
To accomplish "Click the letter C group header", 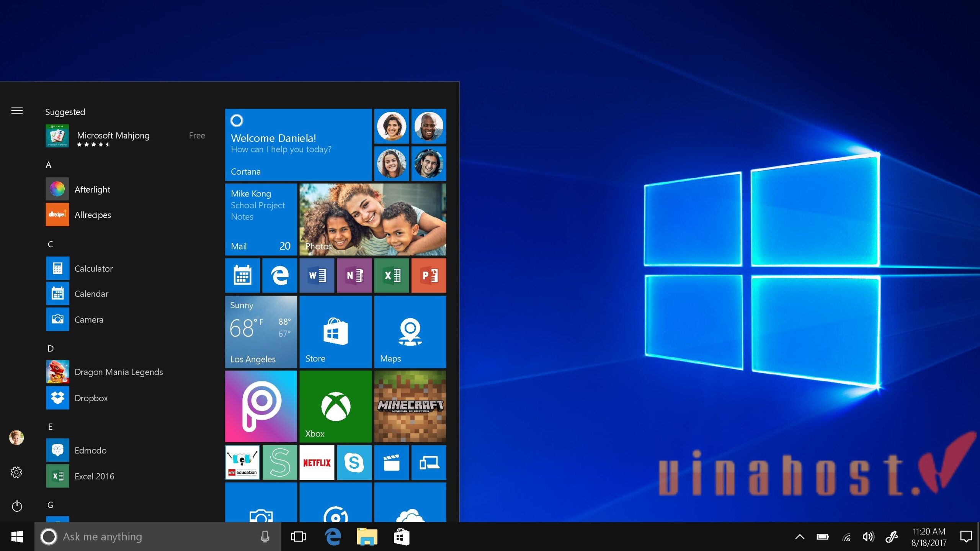I will (x=50, y=244).
